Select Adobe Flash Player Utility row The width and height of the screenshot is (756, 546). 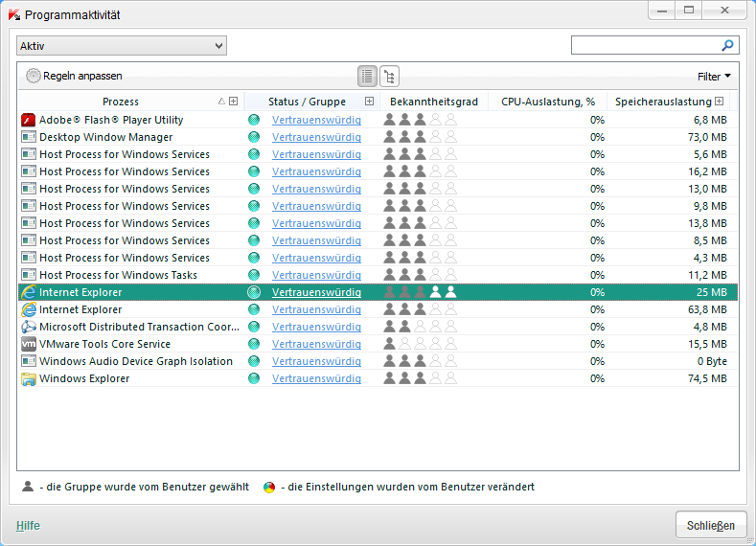378,120
